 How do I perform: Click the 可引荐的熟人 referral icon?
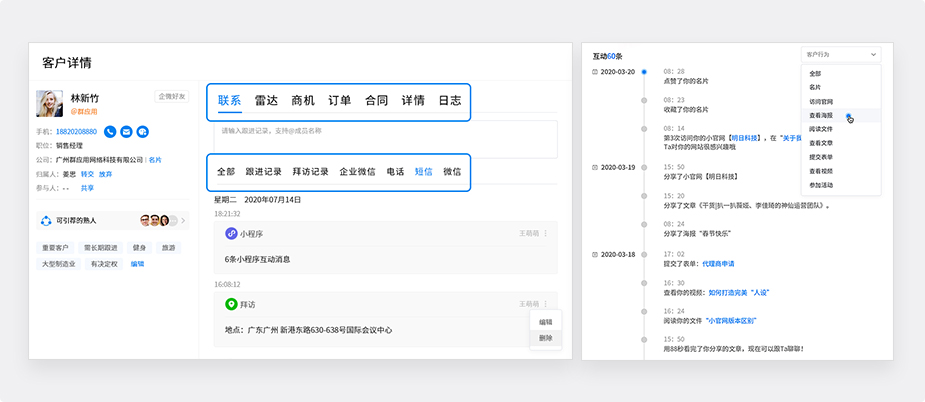[46, 221]
